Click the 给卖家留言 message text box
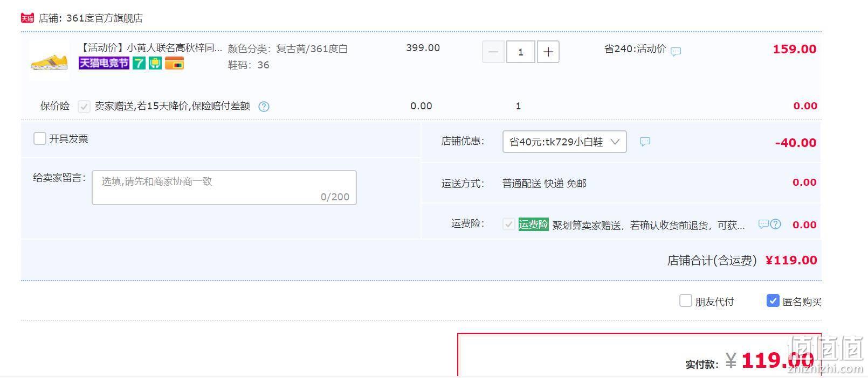The height and width of the screenshot is (378, 868). pos(224,187)
